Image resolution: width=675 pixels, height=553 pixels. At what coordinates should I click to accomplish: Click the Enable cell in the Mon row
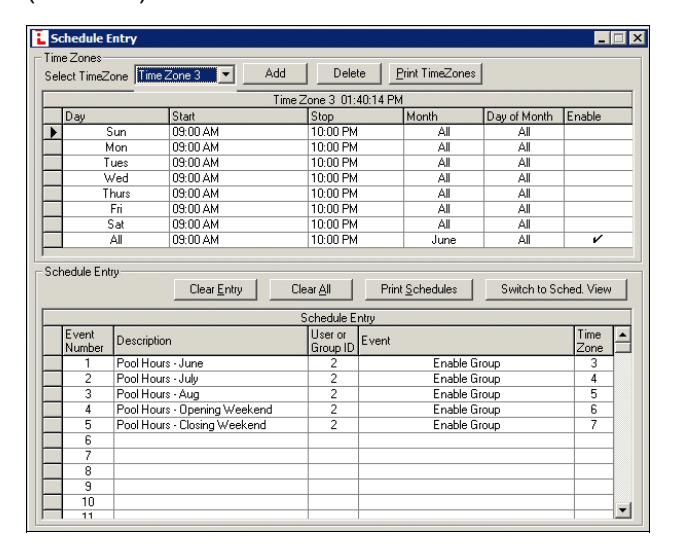(x=598, y=147)
